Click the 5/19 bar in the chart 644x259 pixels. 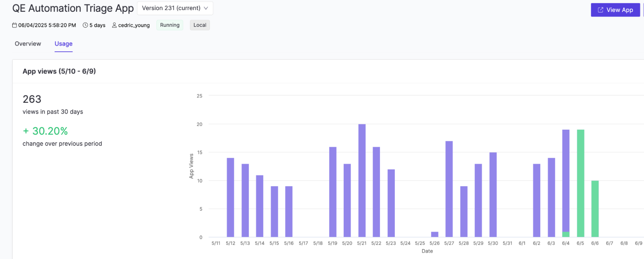point(333,192)
